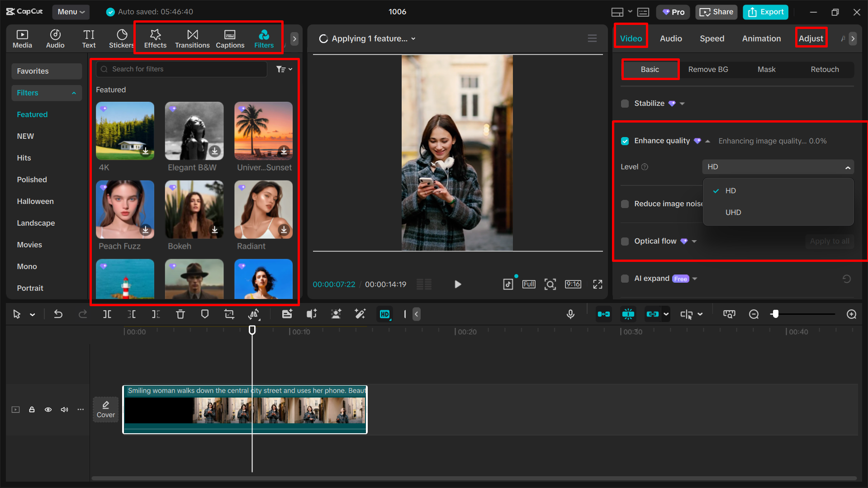Select the Peach Fuzz filter thumbnail
Screen dimensions: 868x488
[x=125, y=209]
